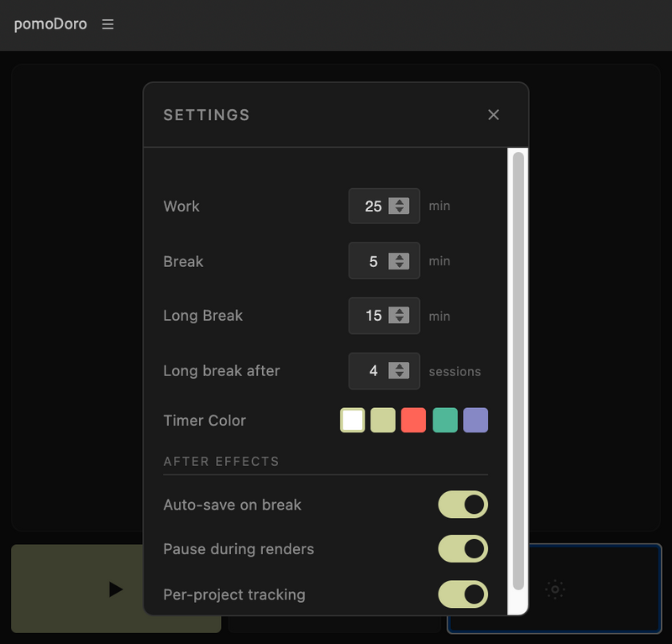The height and width of the screenshot is (644, 672).
Task: Click the gear settings icon button
Action: [554, 589]
